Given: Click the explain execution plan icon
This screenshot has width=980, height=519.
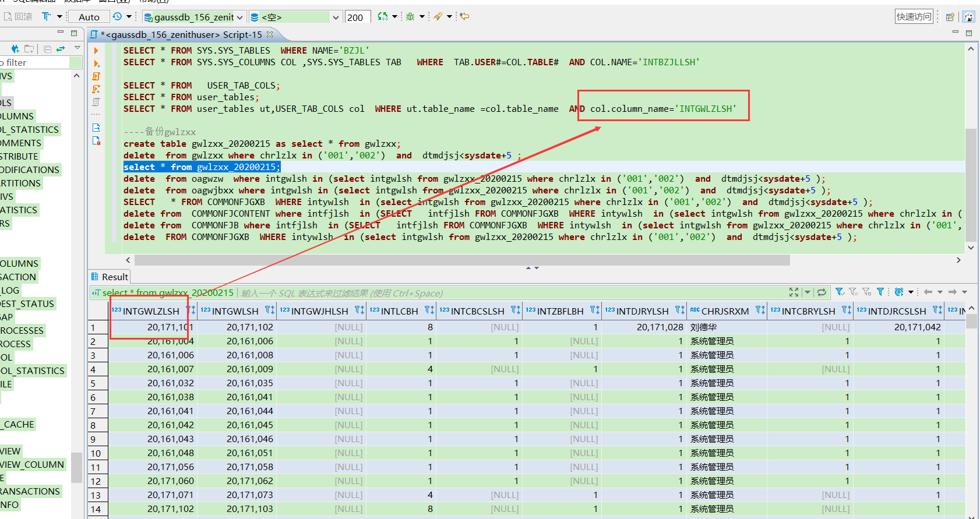Looking at the screenshot, I should (x=96, y=102).
